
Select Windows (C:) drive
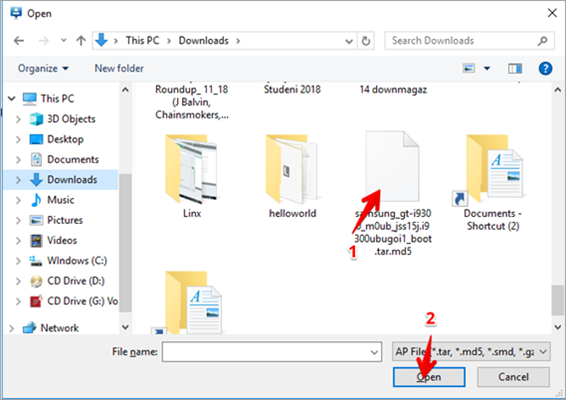[77, 260]
